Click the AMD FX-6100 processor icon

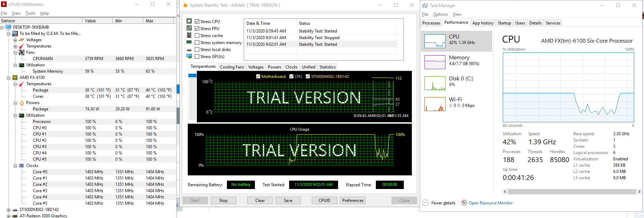pos(15,78)
